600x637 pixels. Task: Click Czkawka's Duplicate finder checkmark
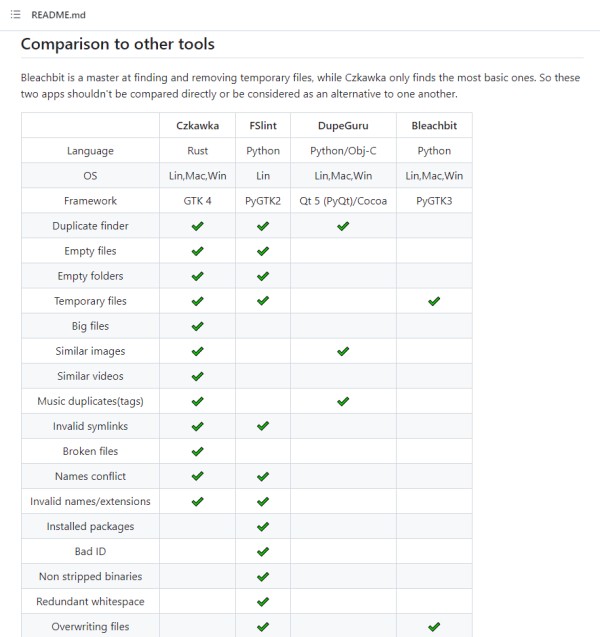click(197, 226)
